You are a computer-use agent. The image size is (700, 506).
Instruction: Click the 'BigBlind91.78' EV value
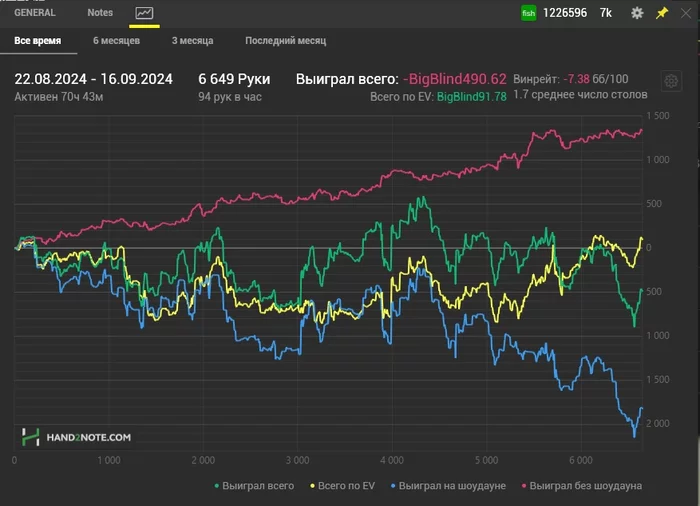point(471,97)
